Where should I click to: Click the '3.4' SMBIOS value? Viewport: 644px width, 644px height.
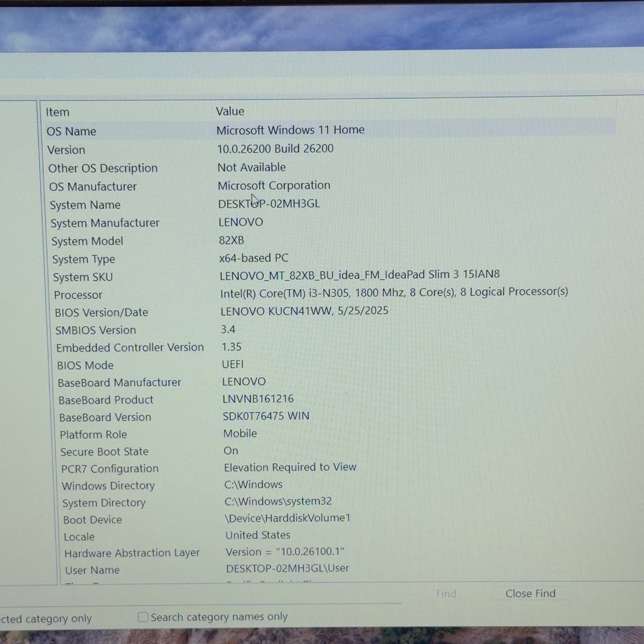click(228, 329)
